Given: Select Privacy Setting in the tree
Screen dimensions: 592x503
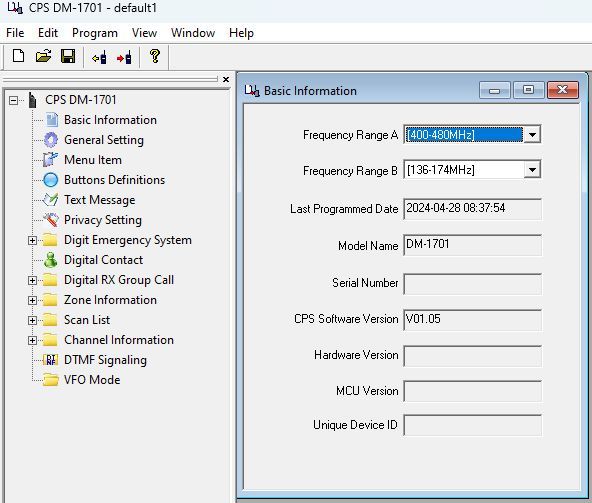Looking at the screenshot, I should point(103,220).
